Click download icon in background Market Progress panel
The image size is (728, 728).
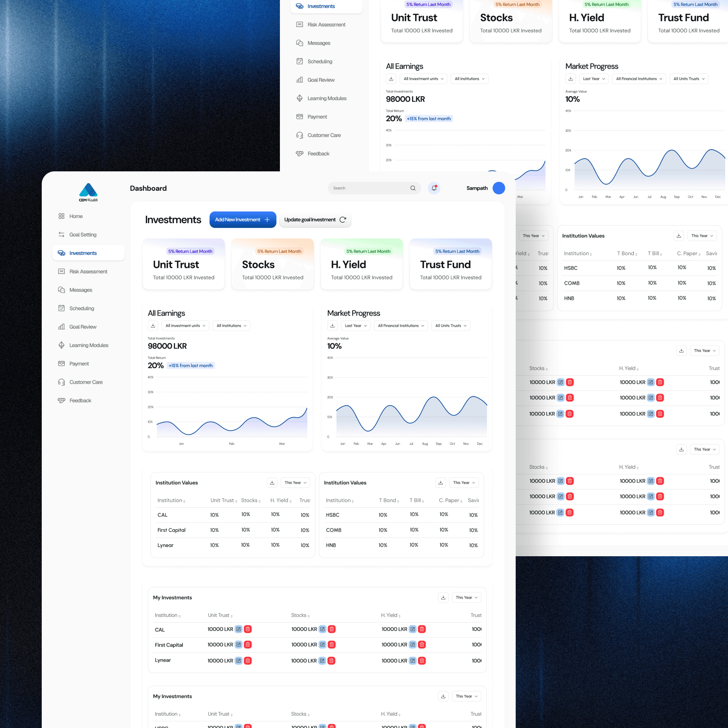point(571,79)
